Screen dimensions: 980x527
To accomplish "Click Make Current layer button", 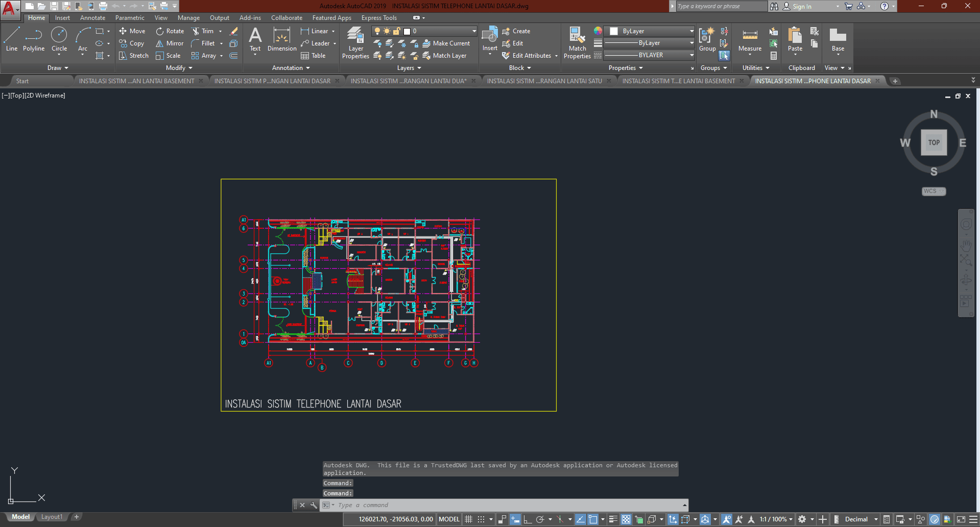I will 446,43.
